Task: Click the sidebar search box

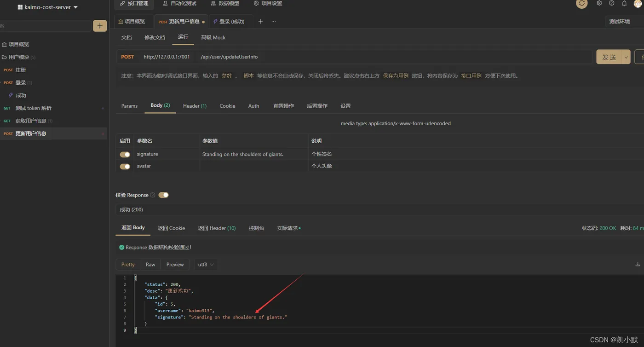Action: 45,26
